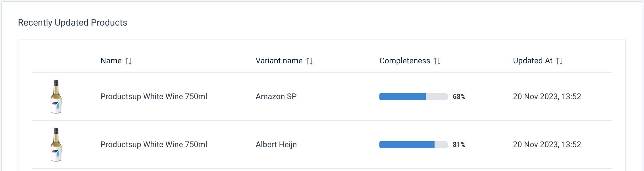Open the Albert Heijn wine bottle thumbnail

click(x=56, y=145)
